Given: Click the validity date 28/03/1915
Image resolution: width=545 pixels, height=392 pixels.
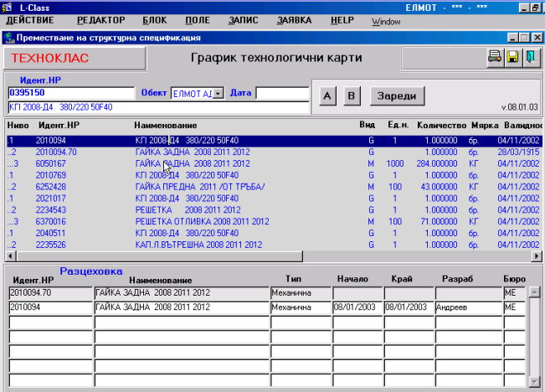Looking at the screenshot, I should point(518,152).
